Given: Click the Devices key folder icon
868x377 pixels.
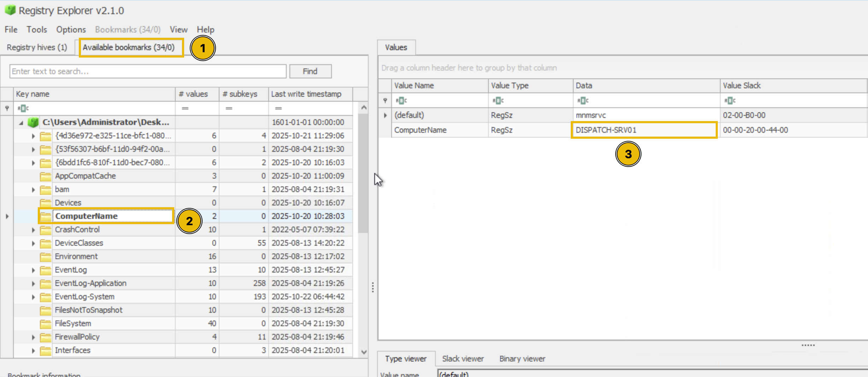Looking at the screenshot, I should tap(46, 203).
